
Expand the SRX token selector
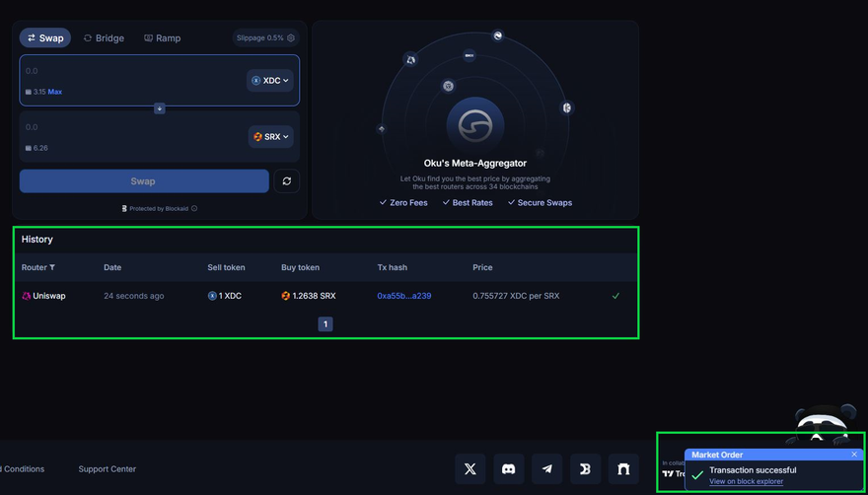point(271,137)
